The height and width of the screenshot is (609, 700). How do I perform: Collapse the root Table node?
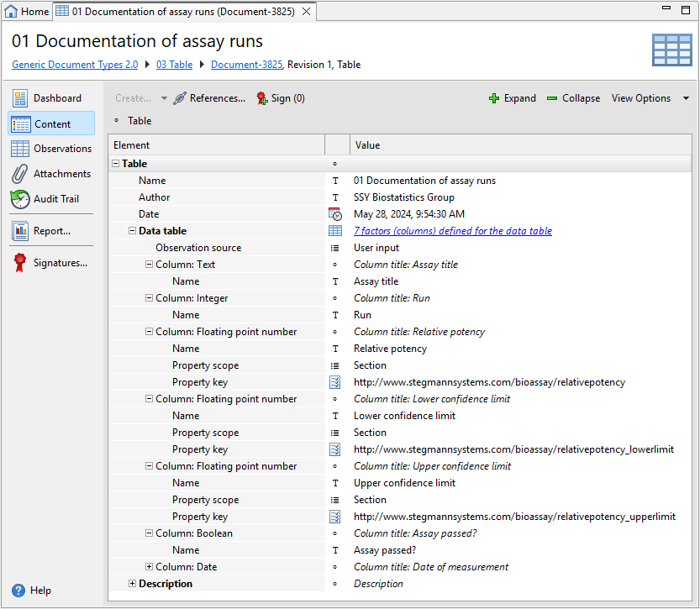click(x=116, y=163)
